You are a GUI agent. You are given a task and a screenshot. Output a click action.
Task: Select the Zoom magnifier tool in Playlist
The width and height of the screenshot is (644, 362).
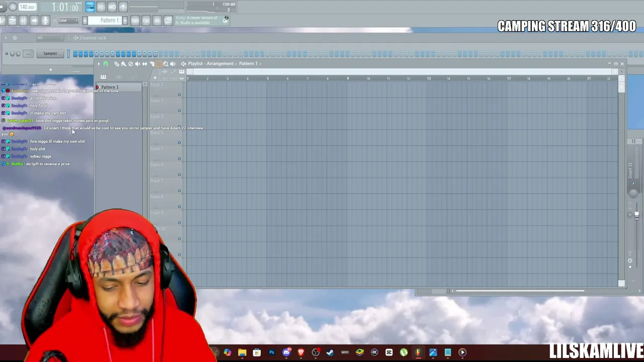(166, 64)
